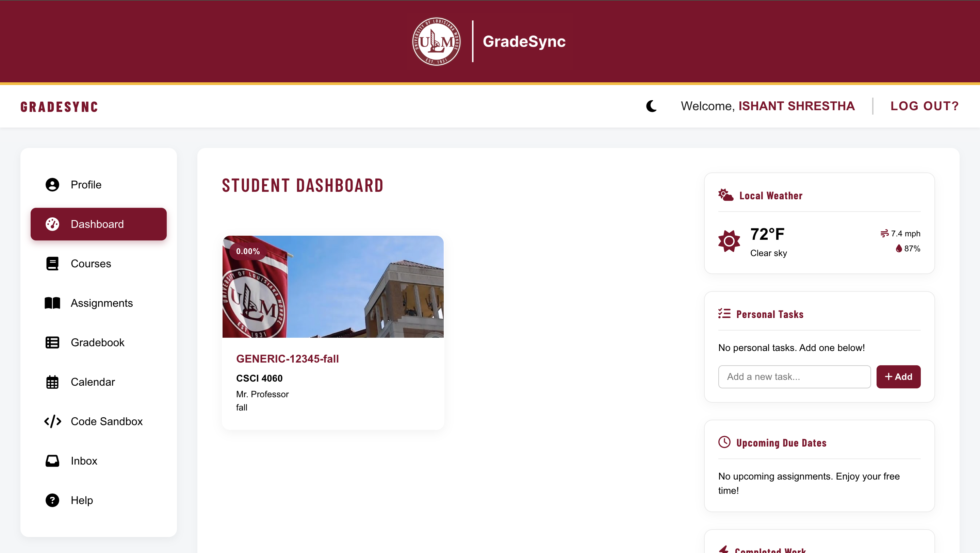The height and width of the screenshot is (553, 980).
Task: Click the course card banner image
Action: 333,287
